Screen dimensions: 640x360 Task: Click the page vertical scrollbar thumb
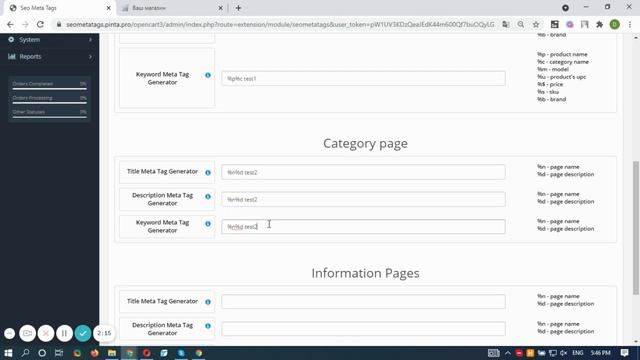coord(636,227)
